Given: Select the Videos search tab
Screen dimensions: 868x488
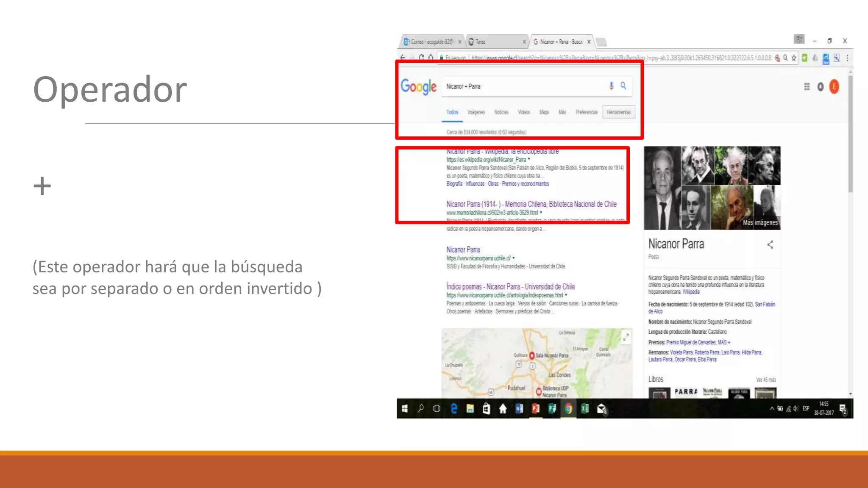Looking at the screenshot, I should pyautogui.click(x=524, y=112).
